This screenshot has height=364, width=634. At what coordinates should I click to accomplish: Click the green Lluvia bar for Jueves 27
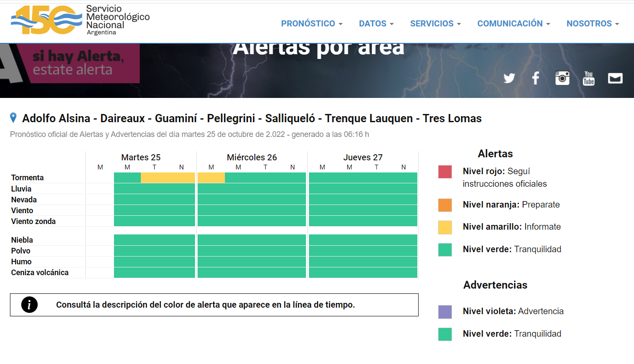363,188
